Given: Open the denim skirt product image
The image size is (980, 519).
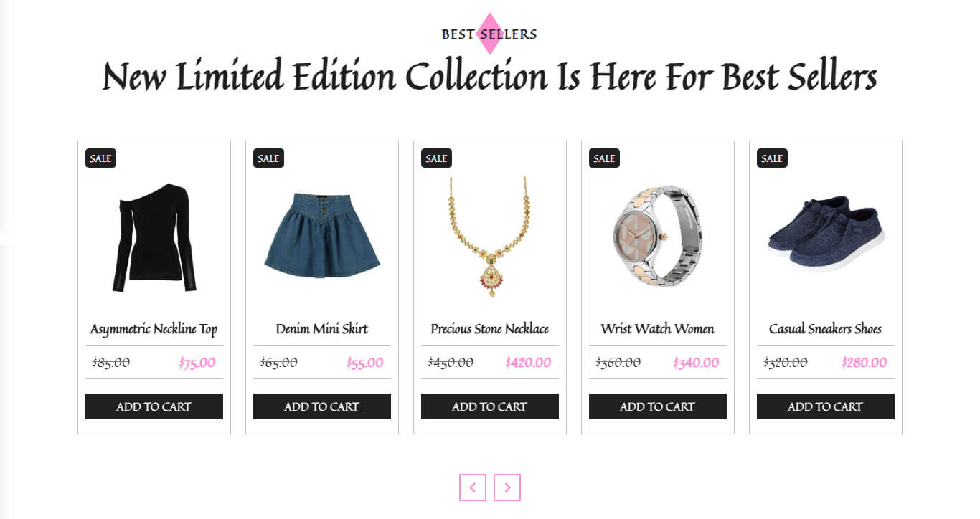Looking at the screenshot, I should pos(322,235).
